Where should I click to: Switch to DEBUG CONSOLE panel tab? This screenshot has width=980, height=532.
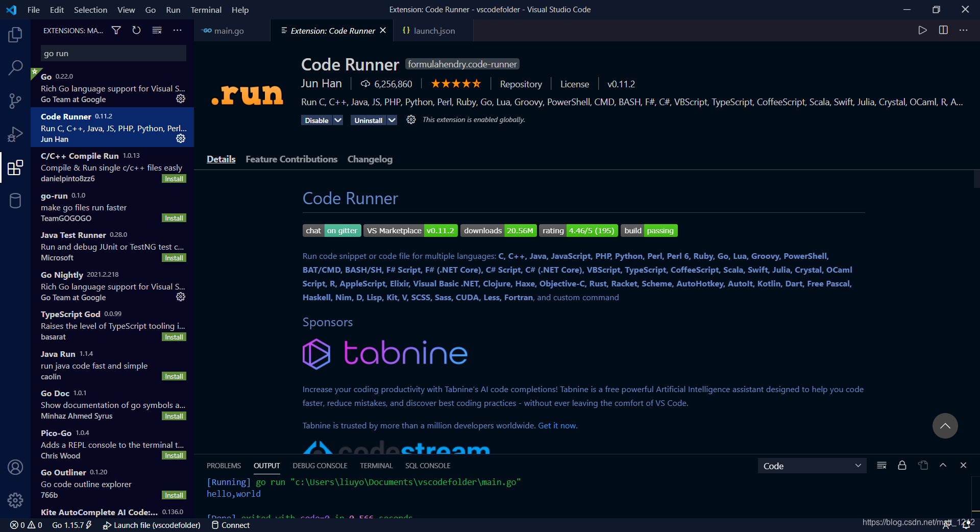tap(320, 466)
